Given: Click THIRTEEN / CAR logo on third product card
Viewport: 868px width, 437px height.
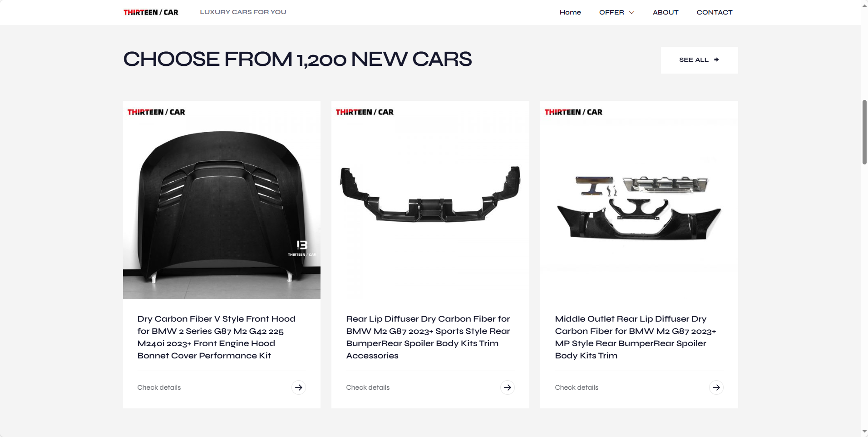Looking at the screenshot, I should click(573, 112).
